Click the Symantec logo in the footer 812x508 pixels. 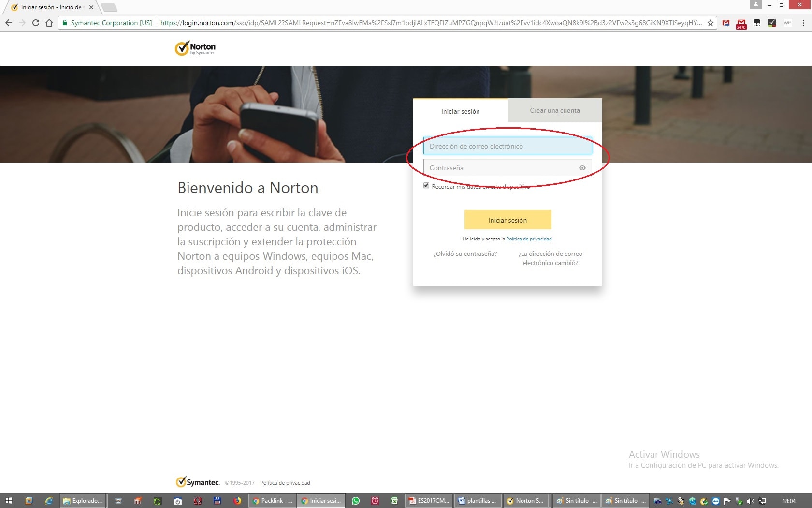[198, 482]
